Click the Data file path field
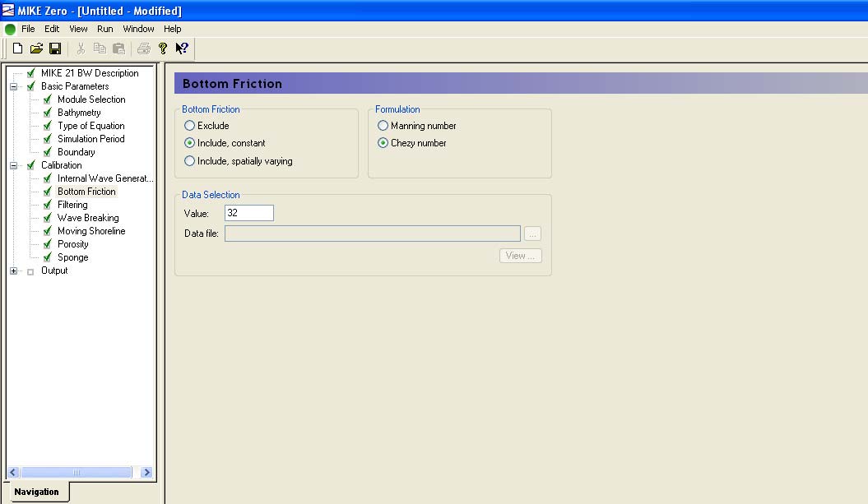The height and width of the screenshot is (504, 868). tap(373, 234)
